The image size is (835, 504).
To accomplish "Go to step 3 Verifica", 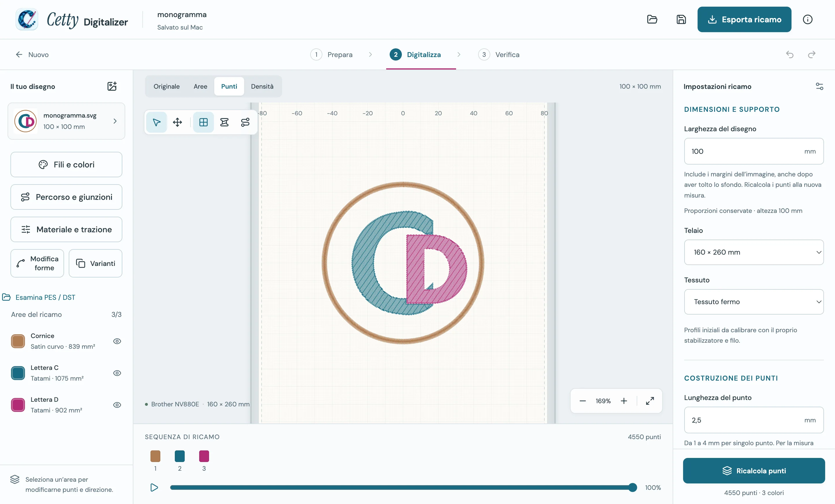I will 498,54.
